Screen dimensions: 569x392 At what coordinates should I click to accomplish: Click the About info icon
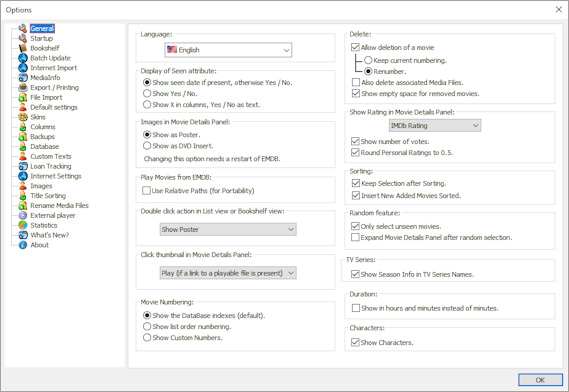tap(23, 245)
